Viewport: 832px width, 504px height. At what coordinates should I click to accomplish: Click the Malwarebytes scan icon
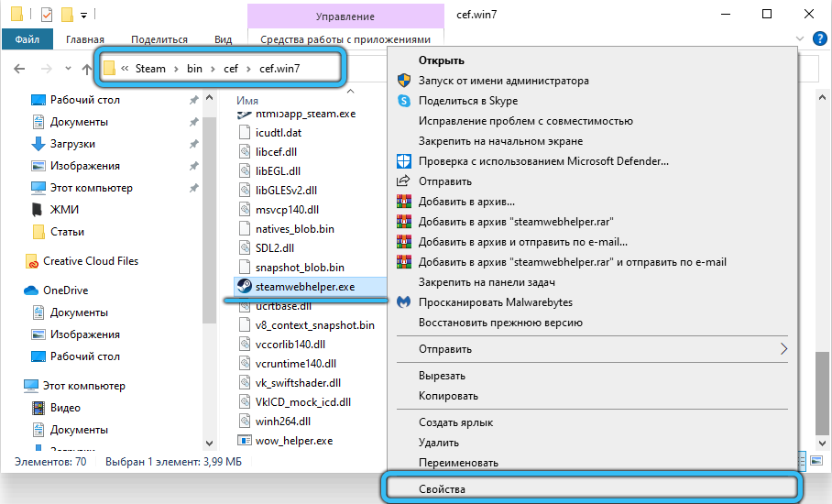tap(403, 302)
